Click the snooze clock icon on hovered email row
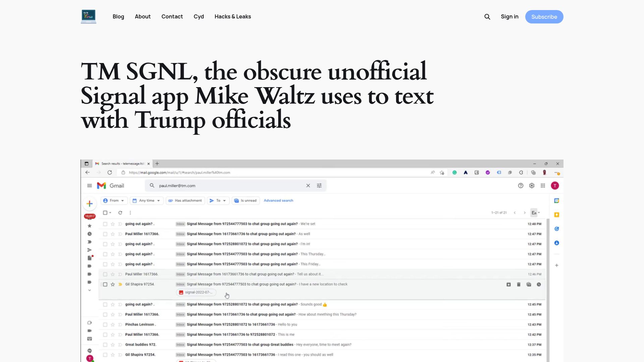 click(x=539, y=285)
